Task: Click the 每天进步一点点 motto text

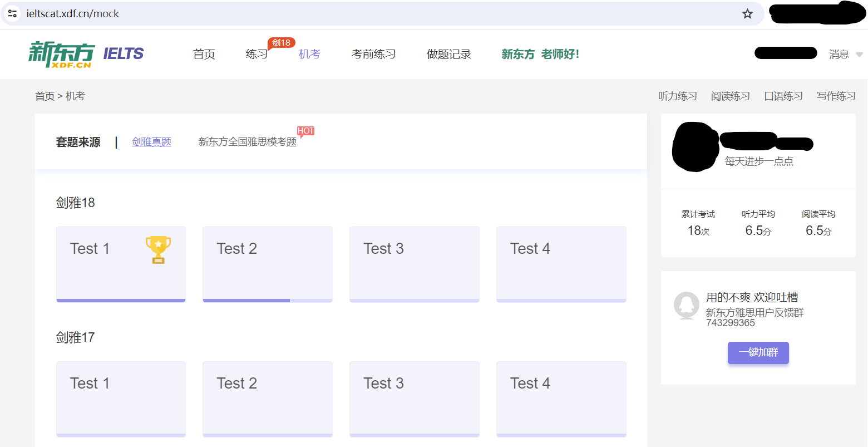Action: [759, 161]
